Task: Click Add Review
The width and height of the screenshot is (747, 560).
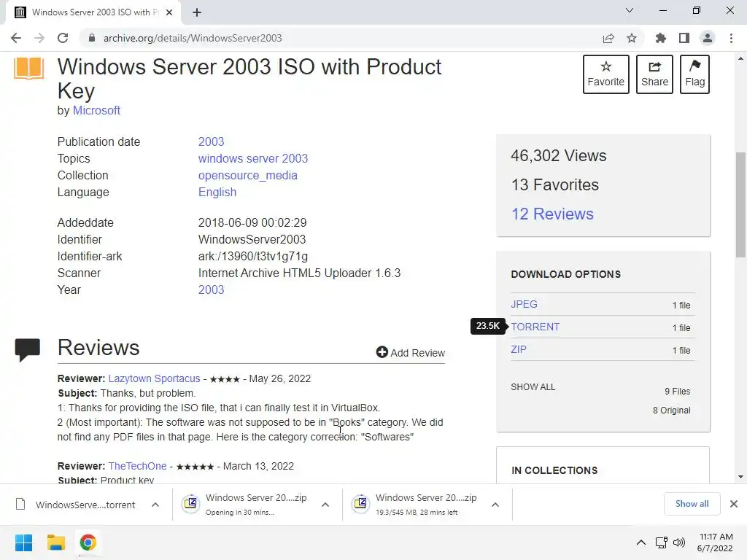Action: coord(411,352)
